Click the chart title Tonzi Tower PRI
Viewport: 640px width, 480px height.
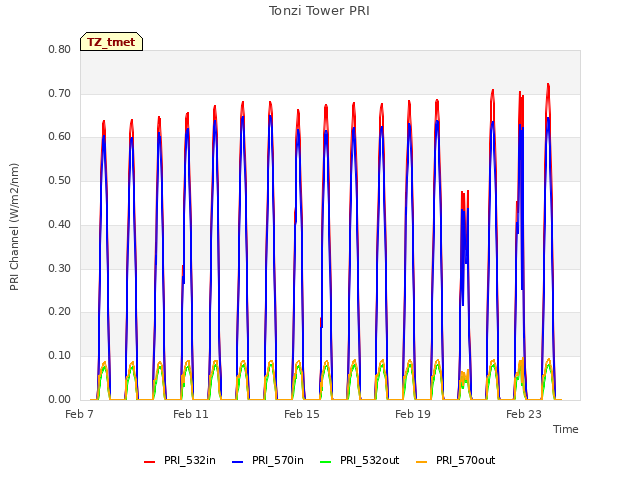click(319, 11)
